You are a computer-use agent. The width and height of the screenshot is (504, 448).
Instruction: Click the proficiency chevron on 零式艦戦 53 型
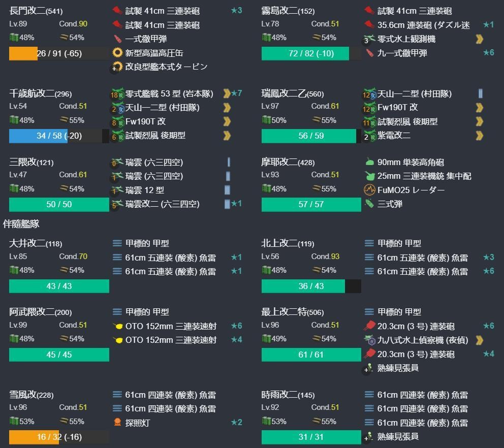click(x=227, y=93)
